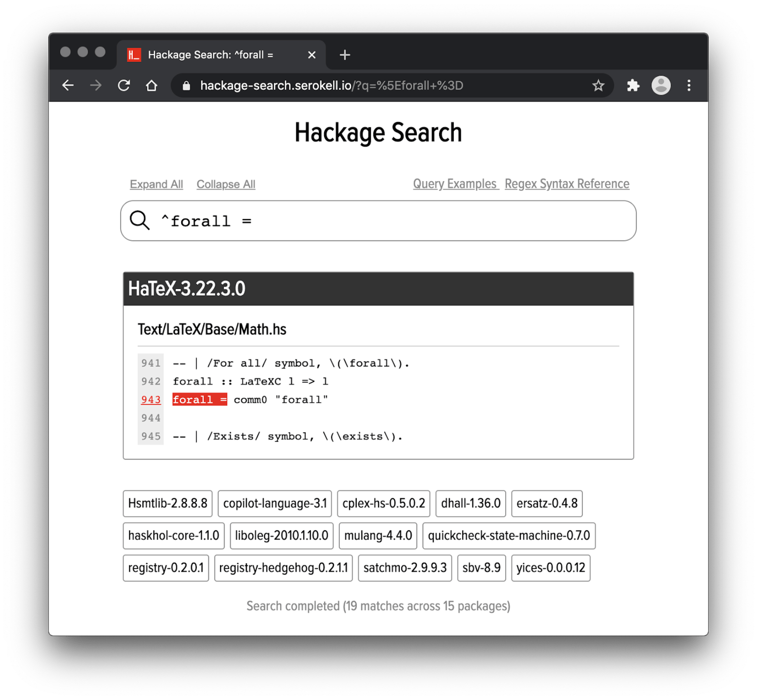Click the Hackage Search page title
This screenshot has width=757, height=700.
(379, 133)
